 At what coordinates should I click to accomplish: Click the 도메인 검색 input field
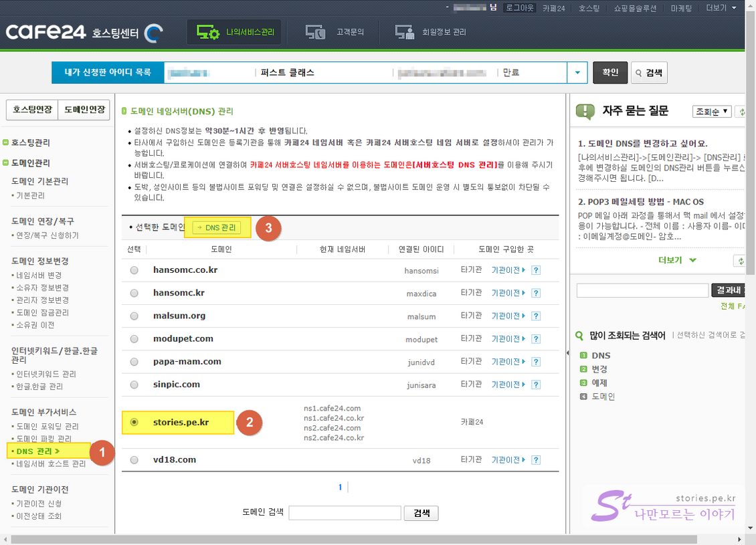345,513
